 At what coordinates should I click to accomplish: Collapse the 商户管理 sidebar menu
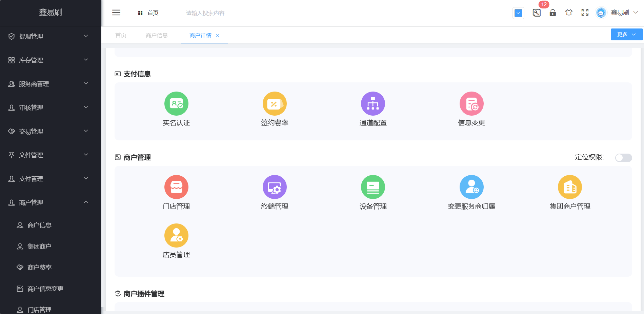coord(51,202)
